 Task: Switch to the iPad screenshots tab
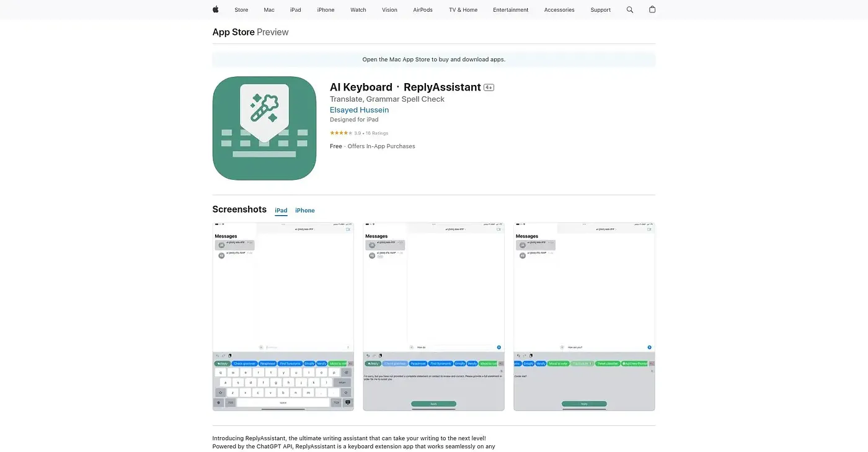tap(281, 210)
